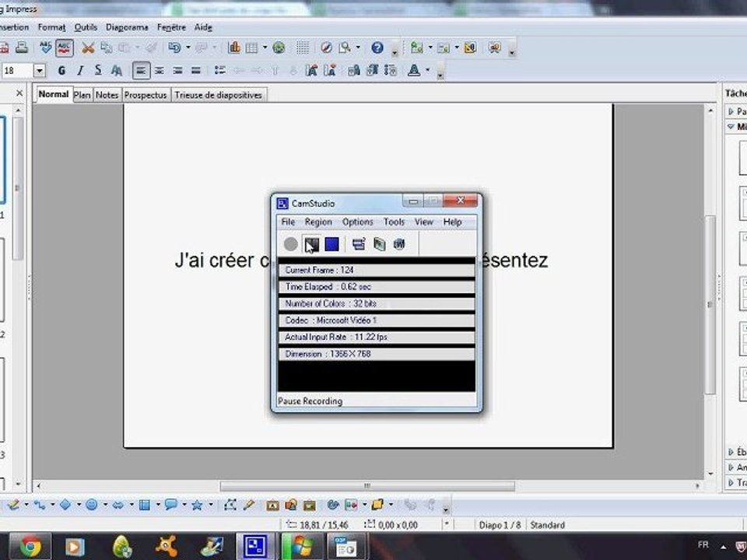Click the blue Help question mark icon
Viewport: 747px width, 560px height.
point(377,47)
